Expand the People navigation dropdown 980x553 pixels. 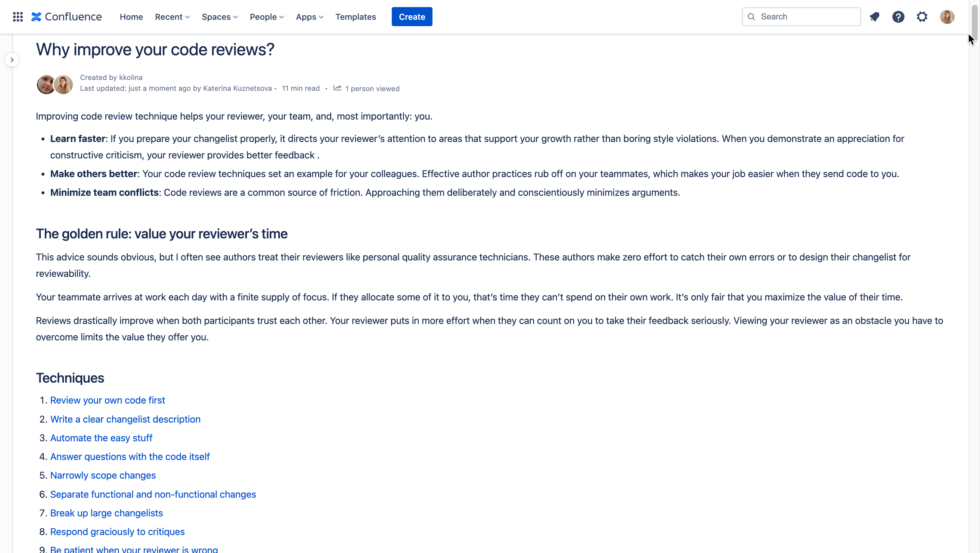point(266,17)
